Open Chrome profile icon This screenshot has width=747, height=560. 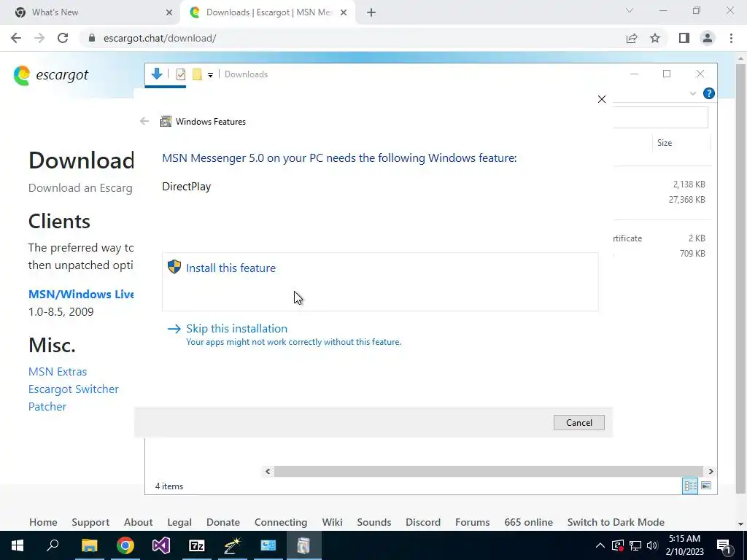pyautogui.click(x=708, y=38)
